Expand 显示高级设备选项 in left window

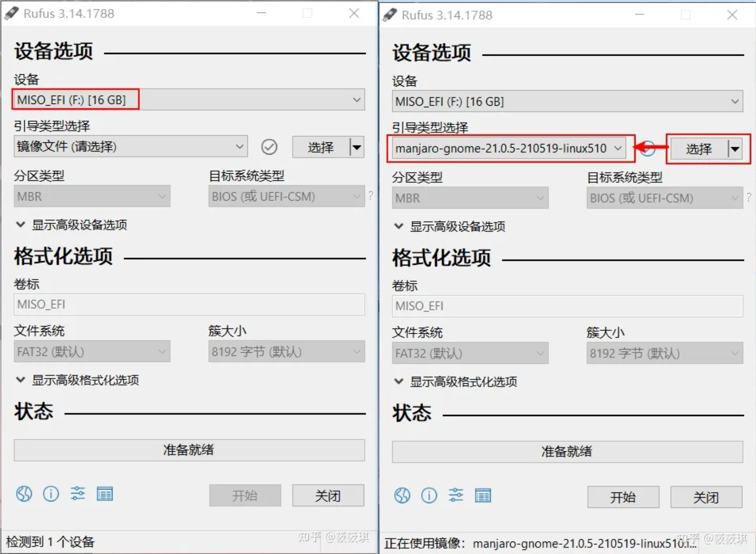72,225
